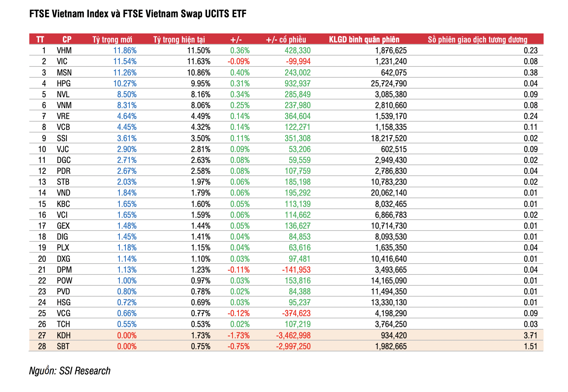Select the VCI ticker cell
This screenshot has height=392, width=568.
tap(62, 215)
